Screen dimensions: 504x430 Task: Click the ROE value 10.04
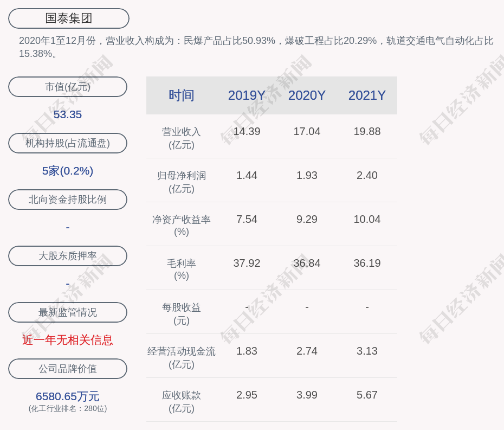pos(367,220)
